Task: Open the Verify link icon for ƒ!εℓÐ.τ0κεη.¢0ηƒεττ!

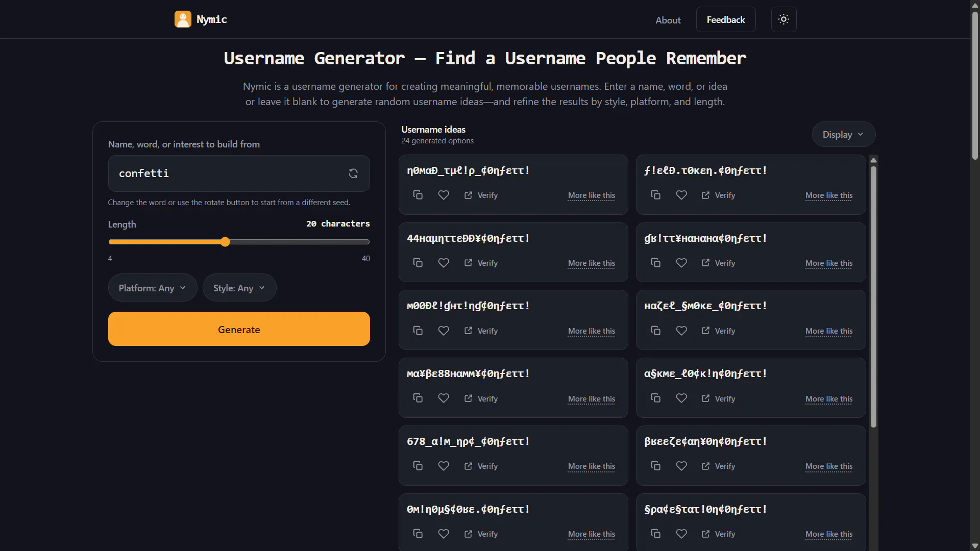Action: (706, 195)
